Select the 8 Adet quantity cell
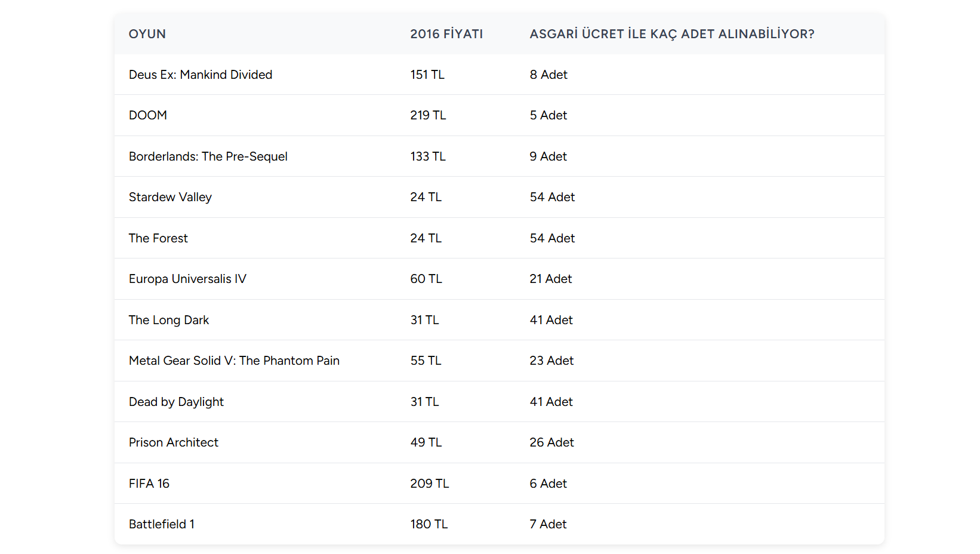The image size is (980, 554). click(548, 75)
